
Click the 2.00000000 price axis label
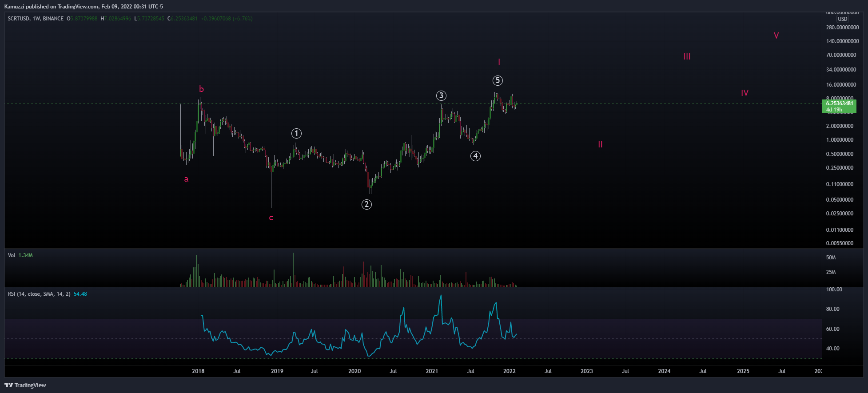pyautogui.click(x=840, y=126)
